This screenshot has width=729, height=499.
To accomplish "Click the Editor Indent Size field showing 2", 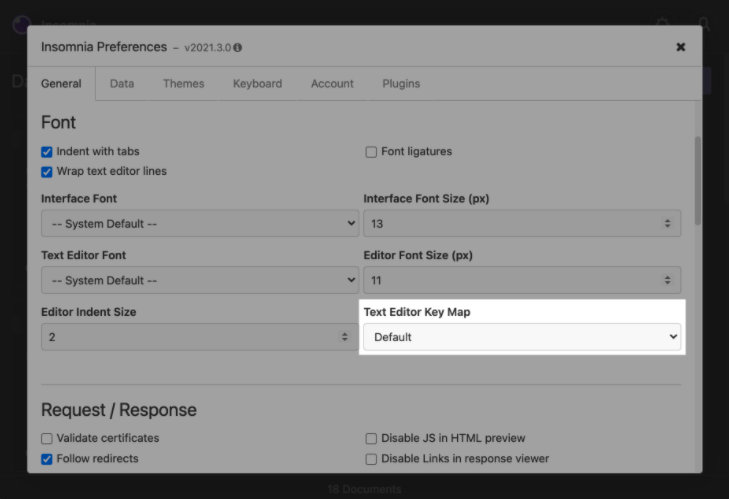I will [200, 337].
